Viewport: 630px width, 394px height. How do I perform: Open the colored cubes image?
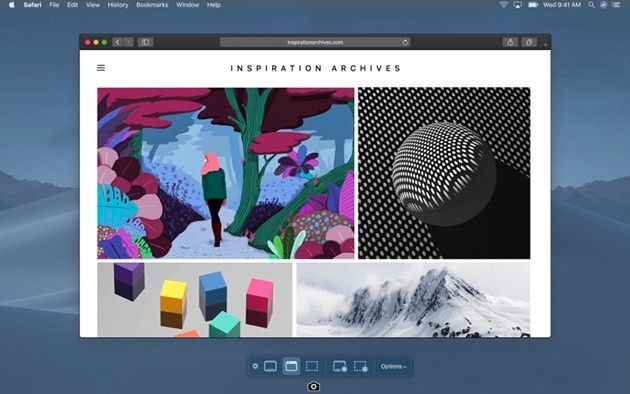click(x=194, y=300)
